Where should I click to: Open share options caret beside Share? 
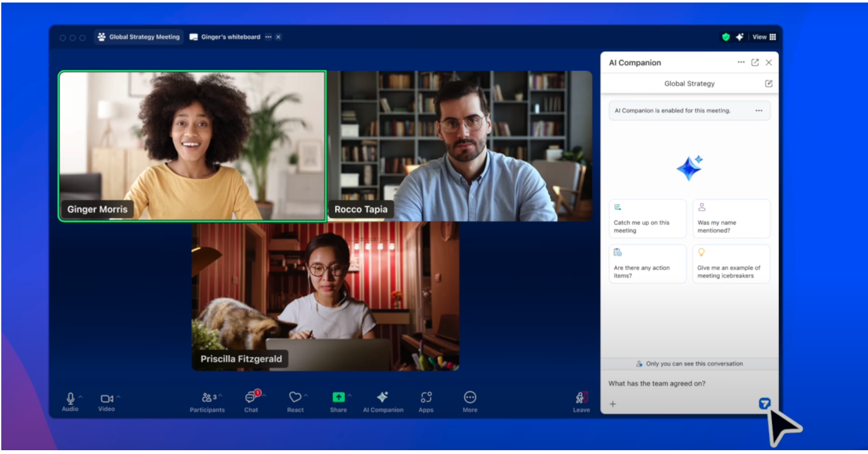point(349,397)
